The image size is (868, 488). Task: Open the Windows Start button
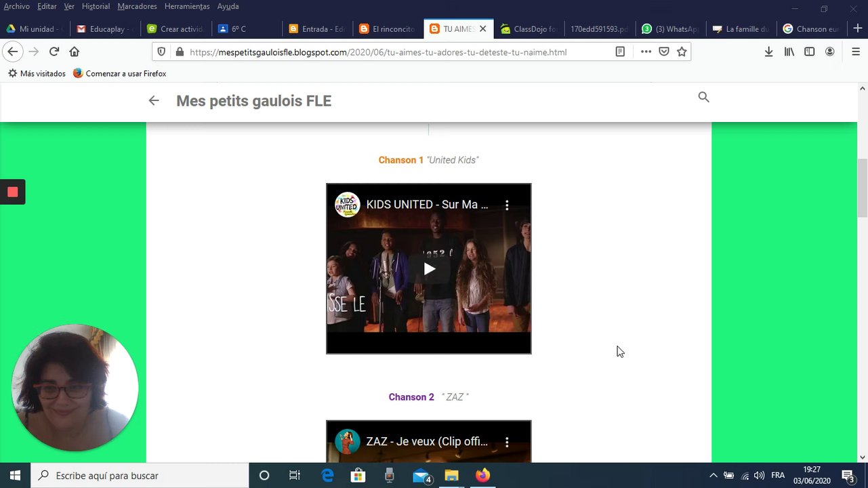[x=15, y=475]
